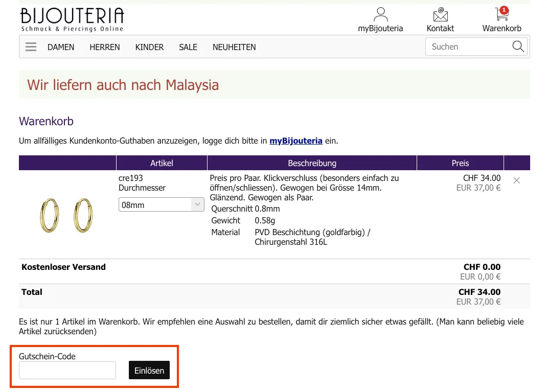Follow the myBijouteria login link
The width and height of the screenshot is (547, 392).
[x=296, y=141]
